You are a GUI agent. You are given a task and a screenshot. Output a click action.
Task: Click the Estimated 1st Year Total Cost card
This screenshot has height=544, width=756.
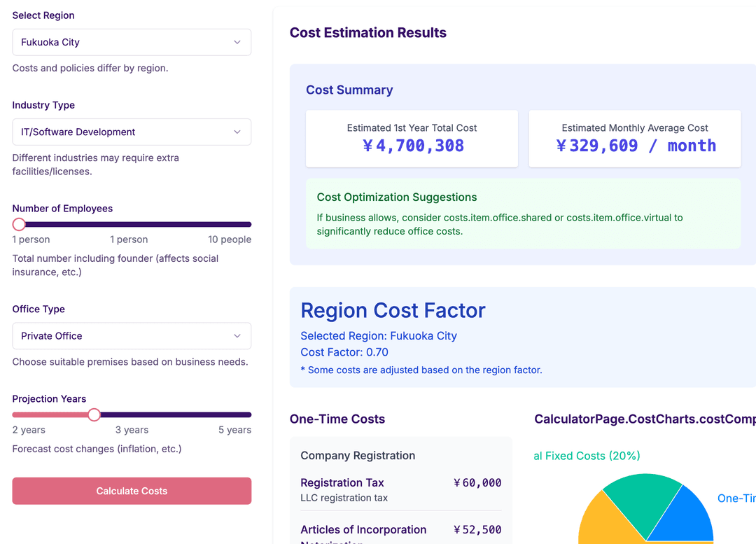pos(412,139)
